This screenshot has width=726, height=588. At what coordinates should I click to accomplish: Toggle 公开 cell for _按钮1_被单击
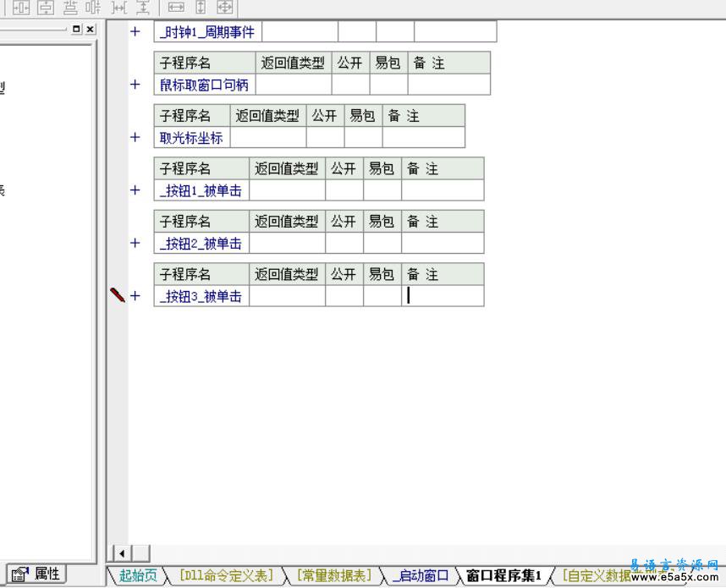tap(344, 190)
